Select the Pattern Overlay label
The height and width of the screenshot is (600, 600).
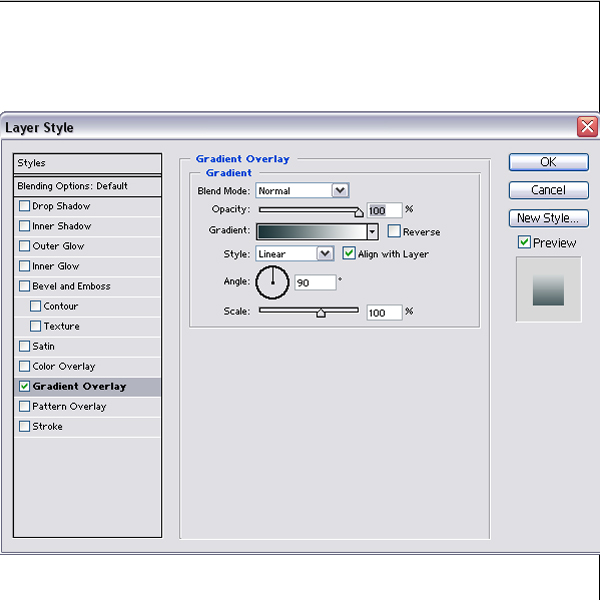pyautogui.click(x=69, y=406)
